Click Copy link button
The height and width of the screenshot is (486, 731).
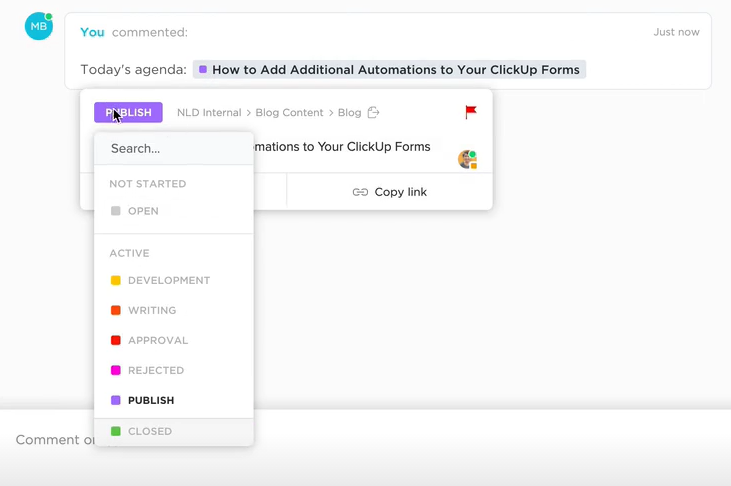(390, 192)
